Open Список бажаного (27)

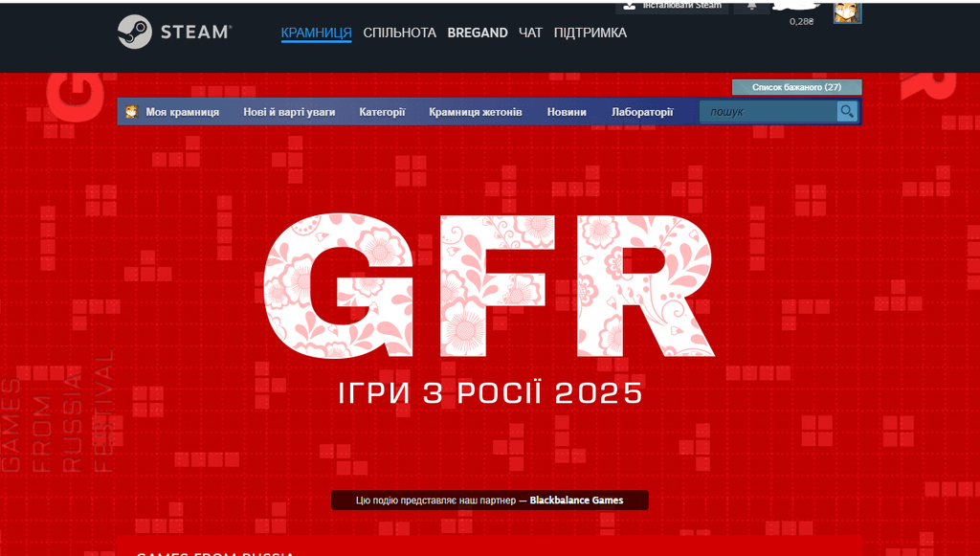[797, 87]
